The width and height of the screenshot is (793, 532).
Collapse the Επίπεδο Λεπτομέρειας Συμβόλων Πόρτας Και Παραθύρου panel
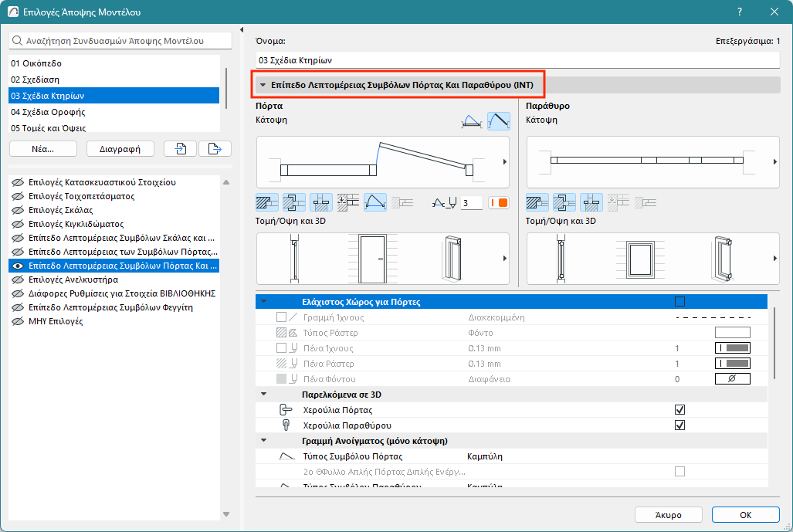click(x=263, y=85)
